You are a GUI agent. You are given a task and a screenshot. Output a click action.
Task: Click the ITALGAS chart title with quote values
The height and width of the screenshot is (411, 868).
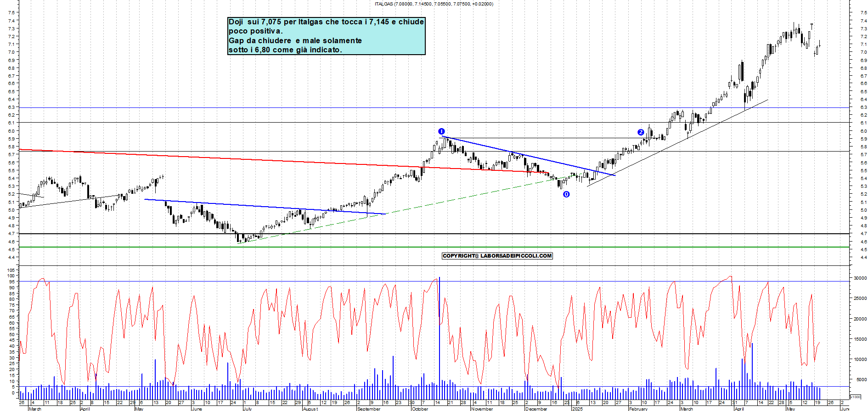[434, 4]
